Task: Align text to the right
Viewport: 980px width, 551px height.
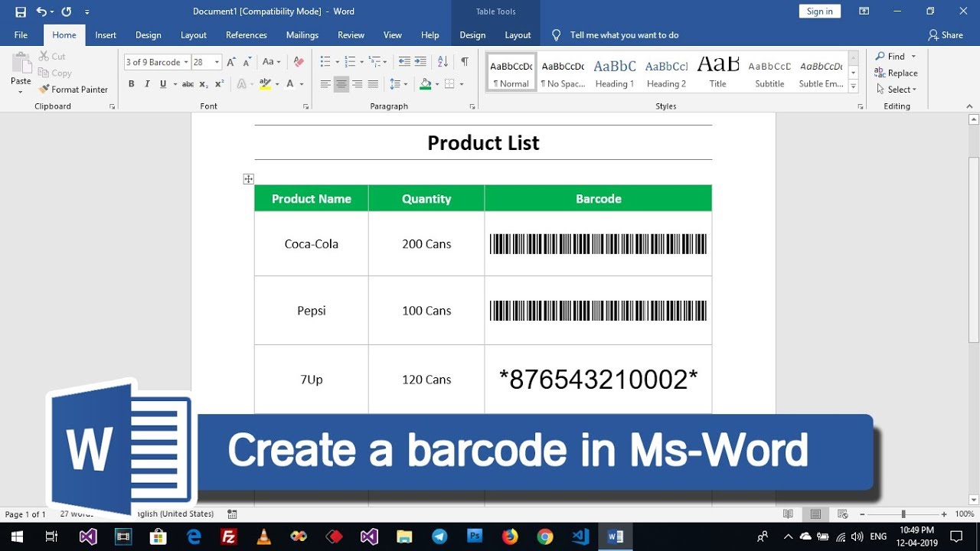Action: coord(357,84)
